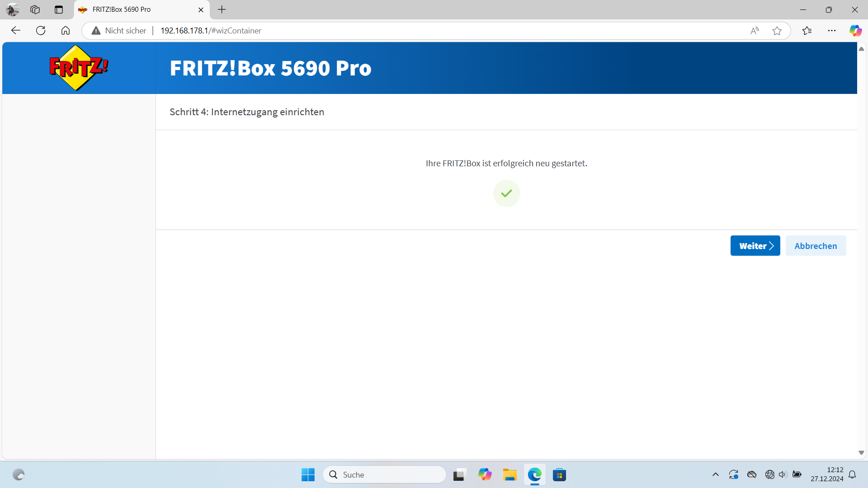Screen dimensions: 868x488
Task: Reload the page with the refresh icon
Action: [41, 30]
